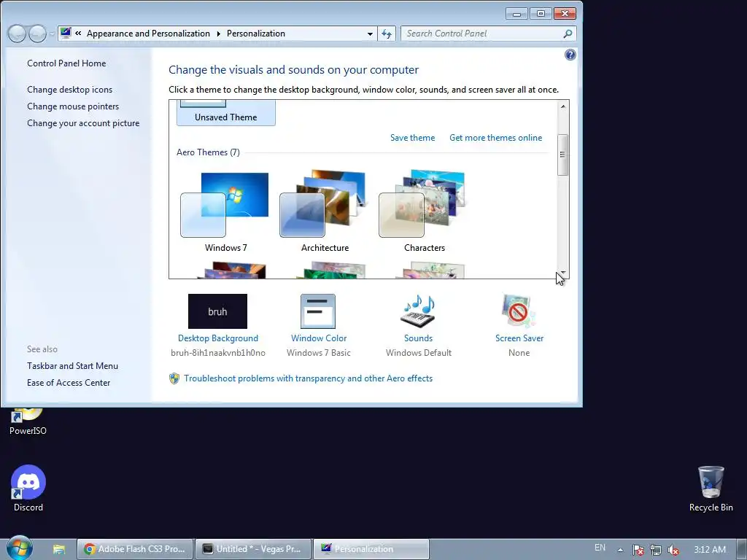This screenshot has height=560, width=747.
Task: Open the Windows Start orb
Action: coord(20,548)
